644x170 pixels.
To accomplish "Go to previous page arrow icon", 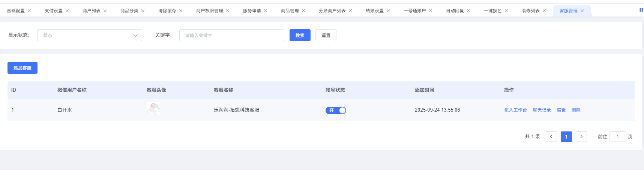I will click(x=551, y=137).
